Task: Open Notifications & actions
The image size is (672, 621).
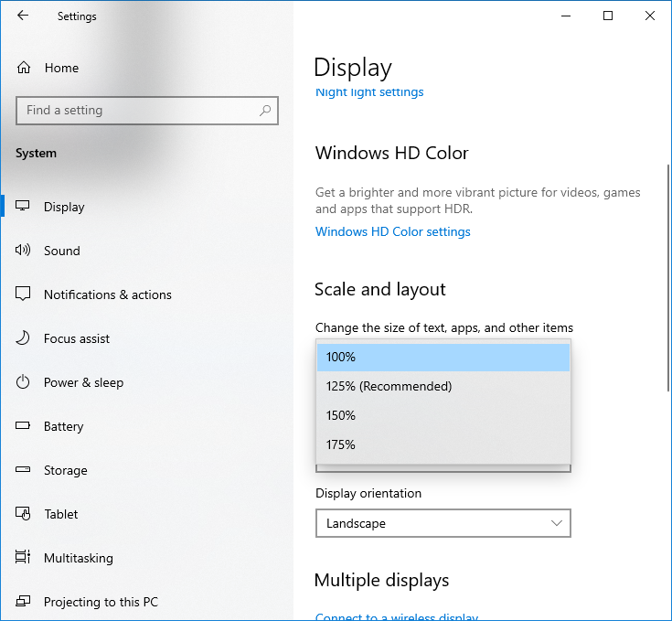Action: pyautogui.click(x=146, y=294)
